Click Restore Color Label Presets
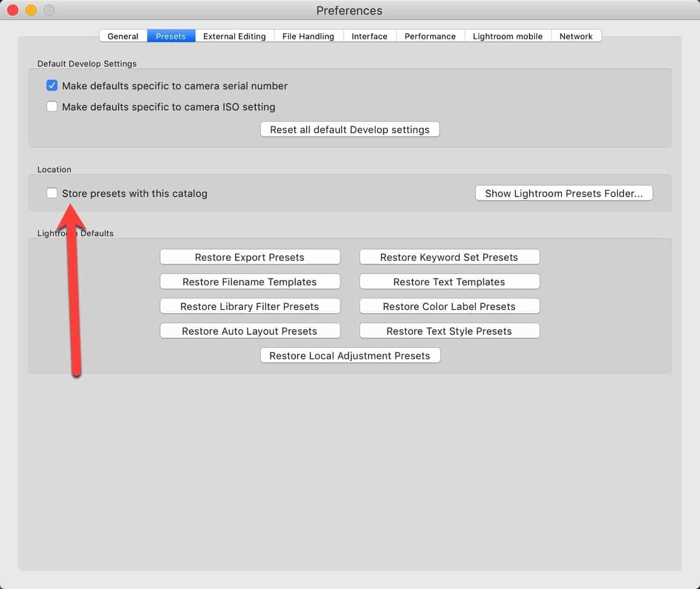Screen dimensions: 700x589 (449, 306)
